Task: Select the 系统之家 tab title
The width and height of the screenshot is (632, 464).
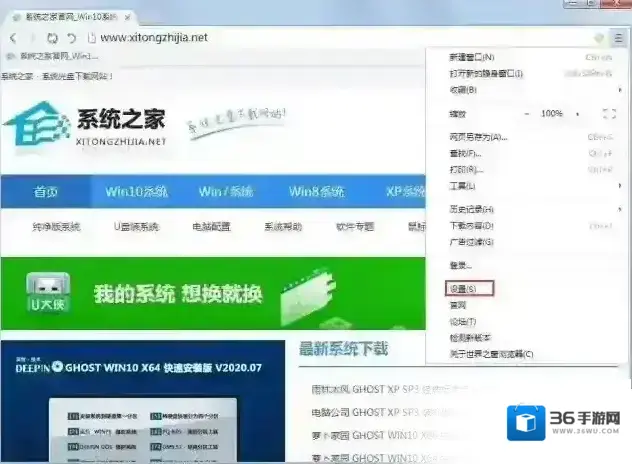Action: [71, 17]
